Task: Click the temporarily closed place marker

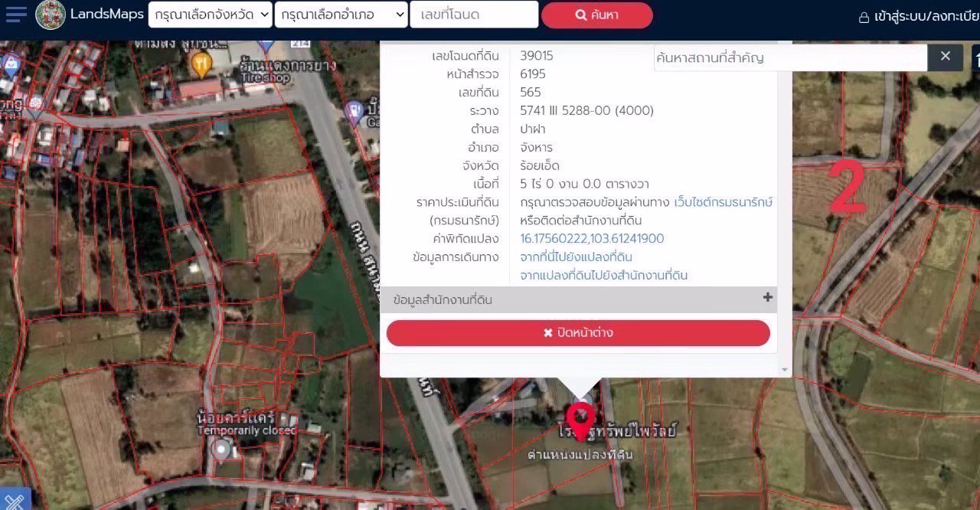Action: coord(221,450)
